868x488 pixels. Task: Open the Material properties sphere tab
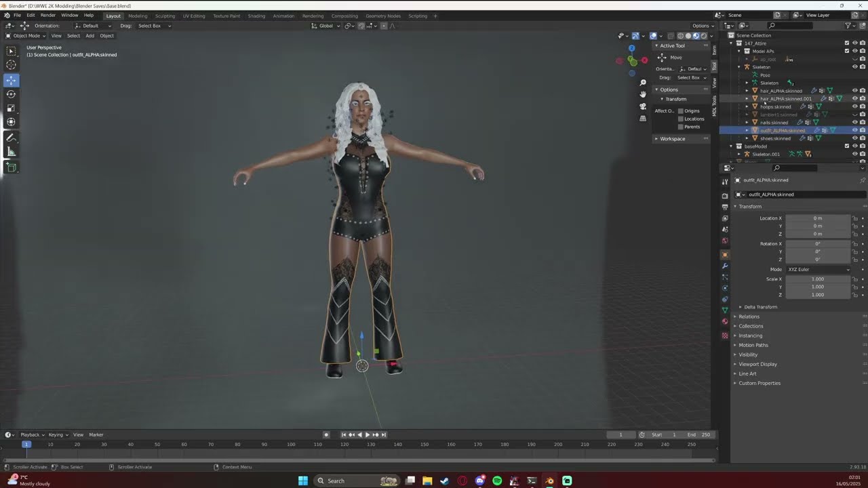tap(725, 321)
